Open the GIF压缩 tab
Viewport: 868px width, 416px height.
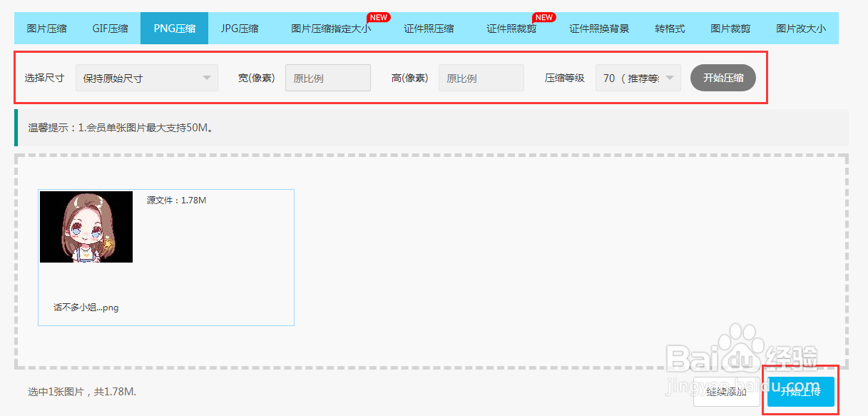pyautogui.click(x=109, y=28)
